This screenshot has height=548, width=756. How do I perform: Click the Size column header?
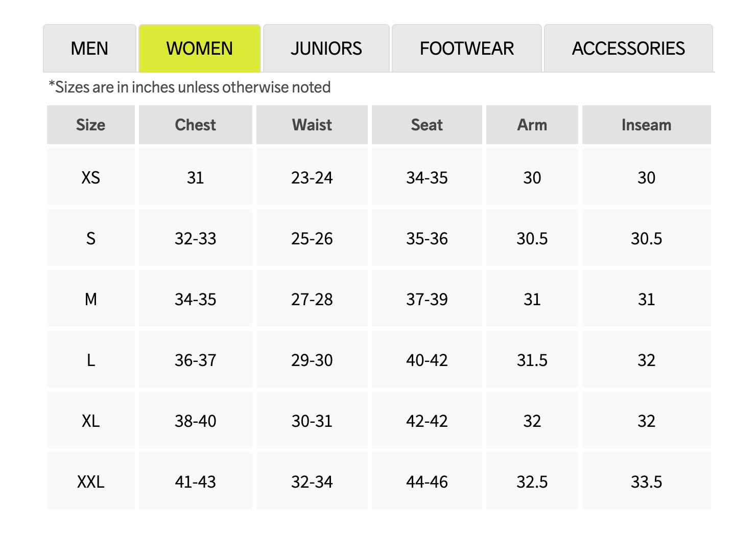click(91, 125)
